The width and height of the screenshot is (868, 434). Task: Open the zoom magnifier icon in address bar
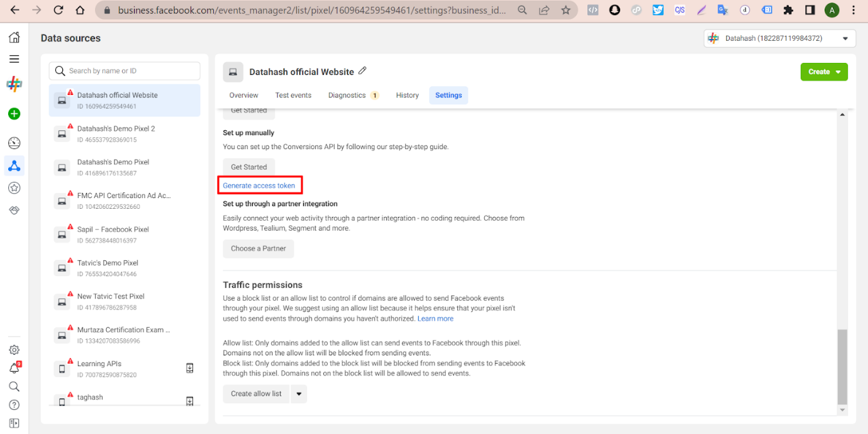tap(523, 10)
